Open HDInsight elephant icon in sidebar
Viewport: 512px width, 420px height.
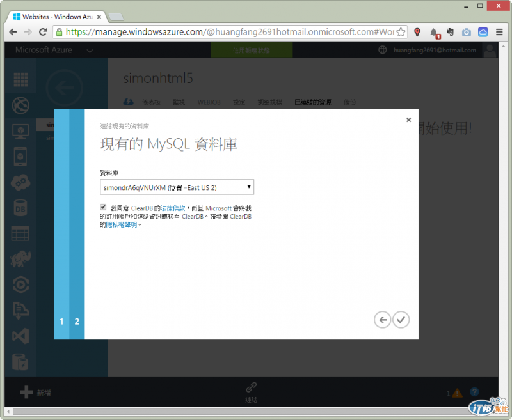coord(20,260)
